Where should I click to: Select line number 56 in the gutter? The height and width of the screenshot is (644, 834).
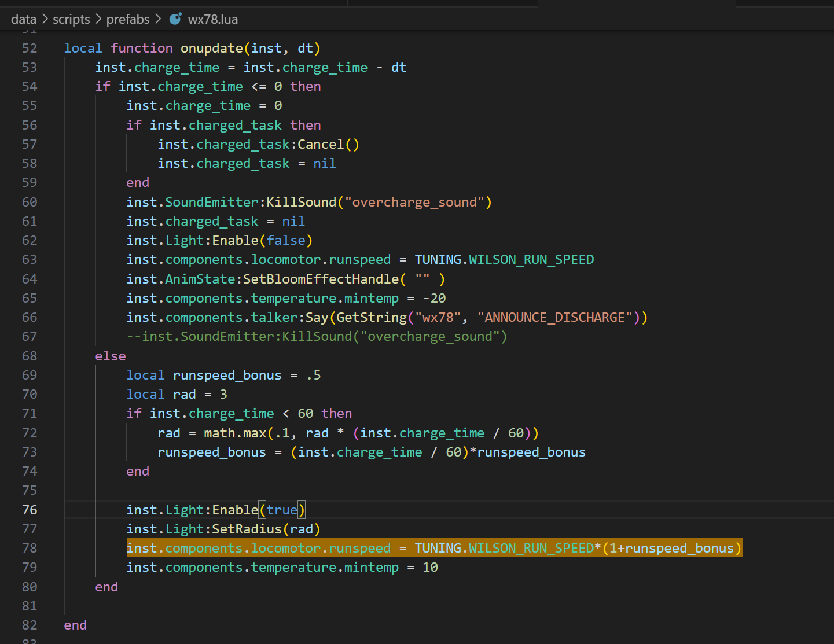[x=30, y=125]
